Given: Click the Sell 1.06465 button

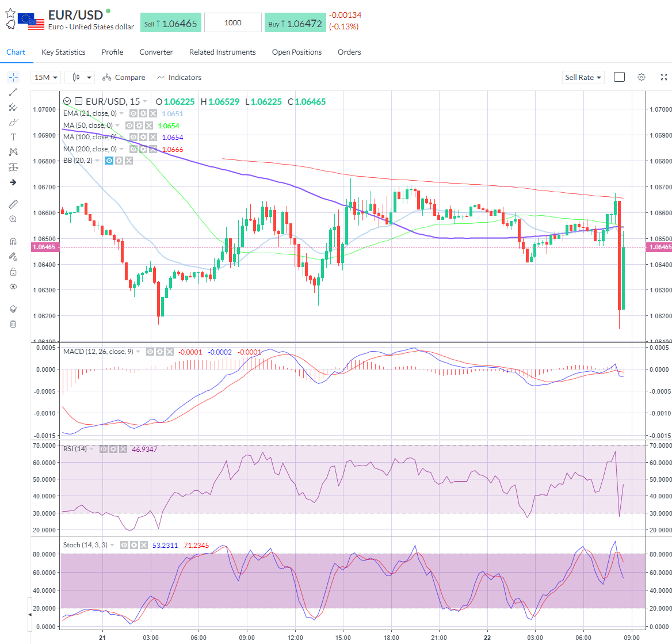Looking at the screenshot, I should (x=170, y=23).
